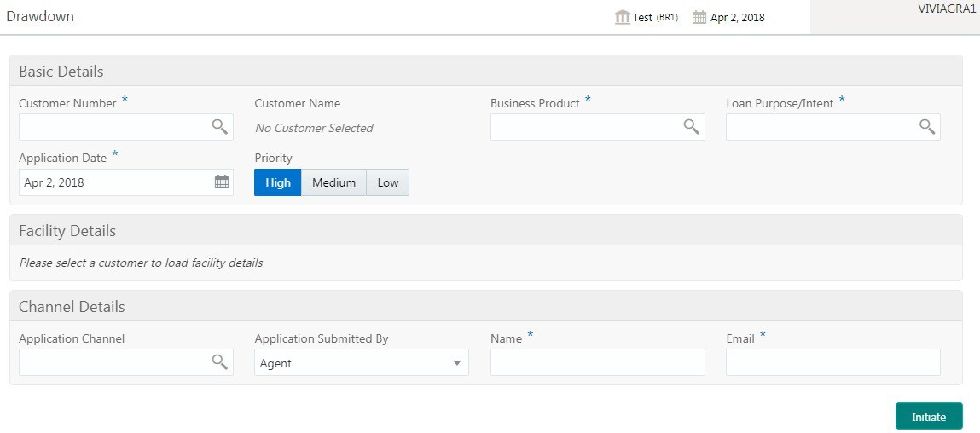Click the bank branch icon in header
The height and width of the screenshot is (433, 980).
tap(623, 17)
